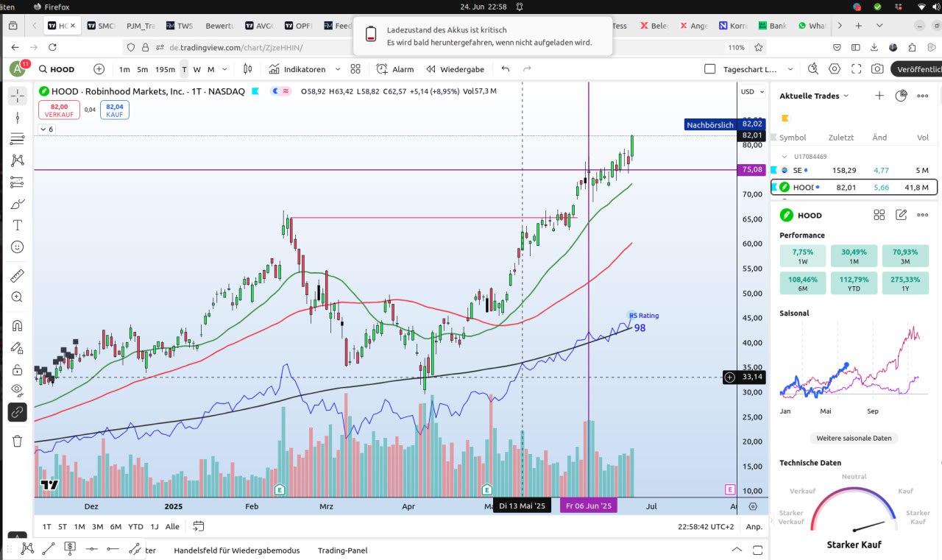
Task: Switch to the Trading-Panel tab
Action: pyautogui.click(x=342, y=550)
